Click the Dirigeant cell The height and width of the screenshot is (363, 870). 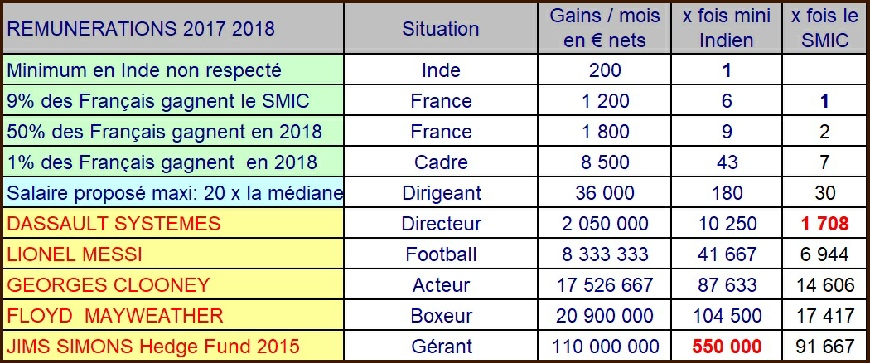pos(441,193)
